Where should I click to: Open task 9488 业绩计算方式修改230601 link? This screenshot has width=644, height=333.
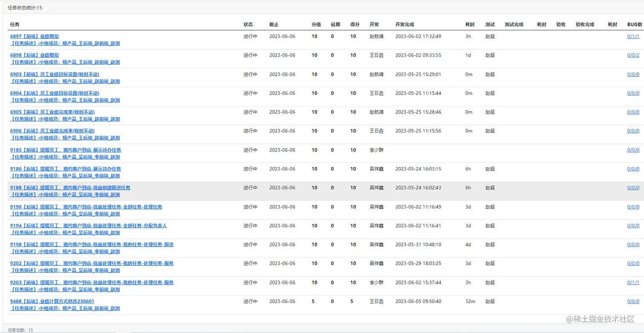coord(52,301)
